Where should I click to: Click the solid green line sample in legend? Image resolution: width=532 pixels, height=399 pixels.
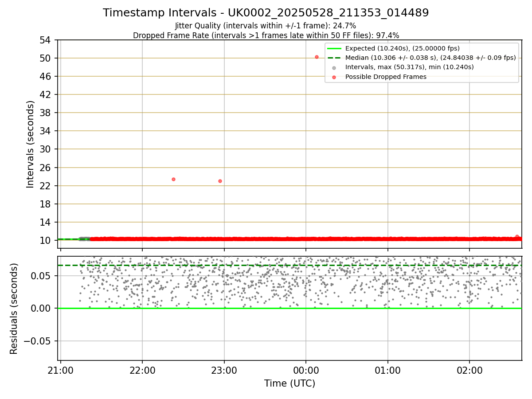pos(334,48)
